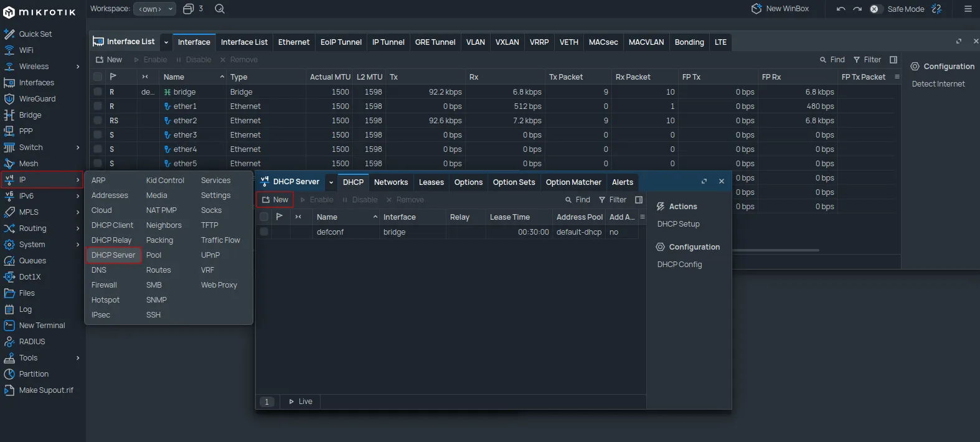Click the redo arrow icon

coord(857,9)
